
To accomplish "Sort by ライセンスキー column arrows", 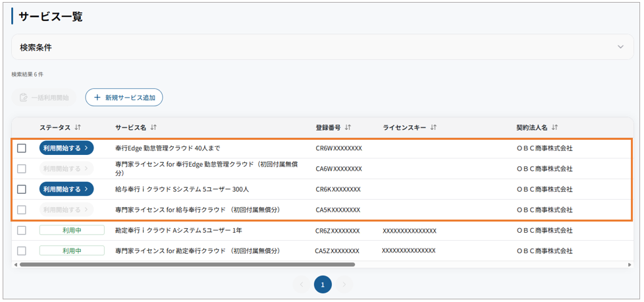I will click(433, 128).
